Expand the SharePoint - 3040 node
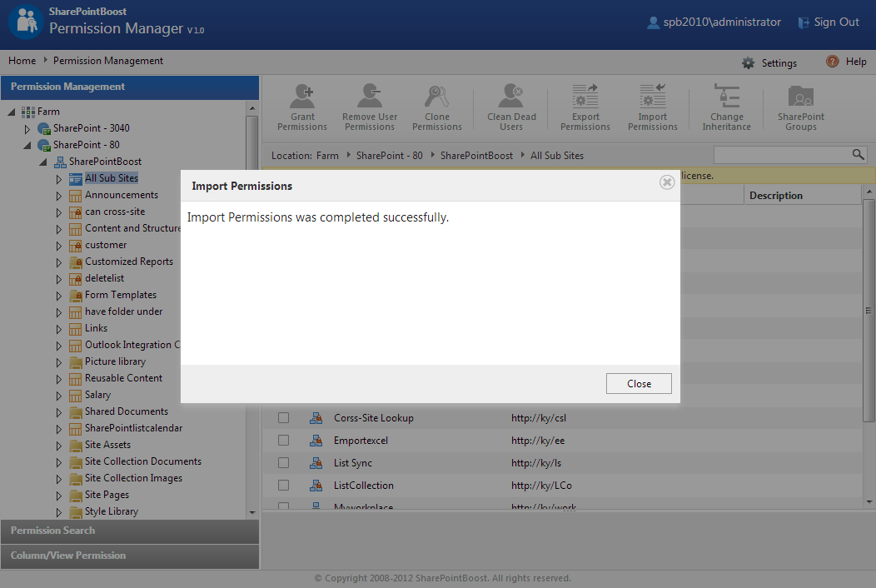Viewport: 876px width, 588px height. (27, 128)
